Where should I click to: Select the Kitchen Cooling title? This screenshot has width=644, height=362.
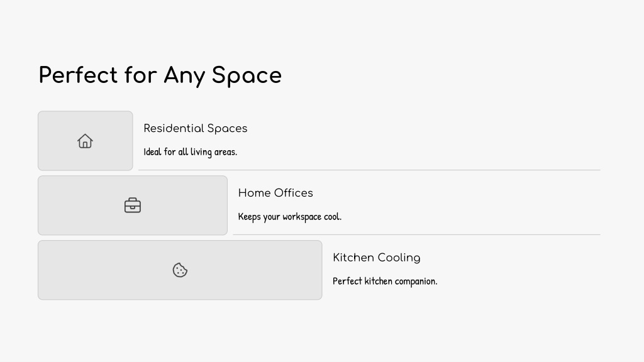coord(377,258)
